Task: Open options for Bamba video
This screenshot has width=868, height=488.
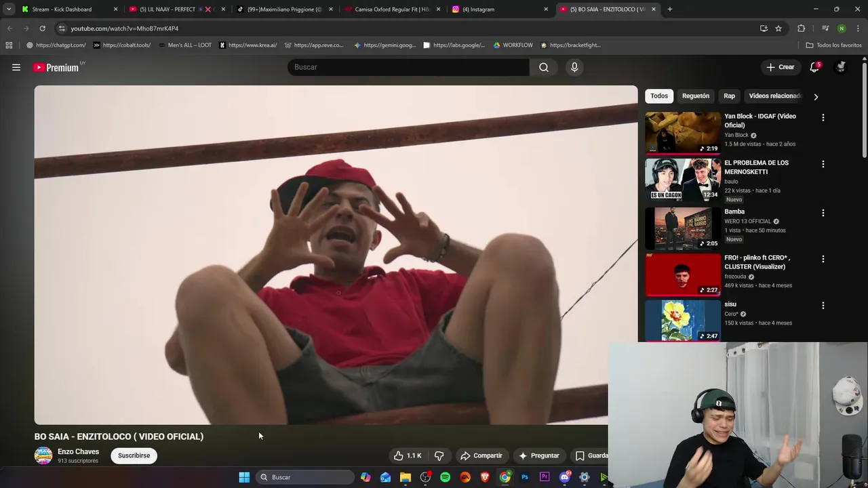Action: [x=823, y=213]
